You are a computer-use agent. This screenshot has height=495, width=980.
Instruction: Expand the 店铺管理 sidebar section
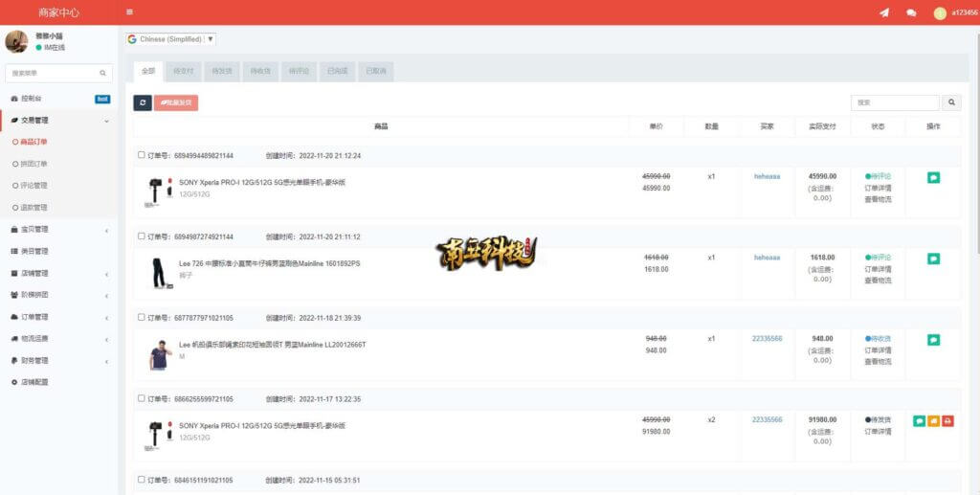click(x=58, y=273)
